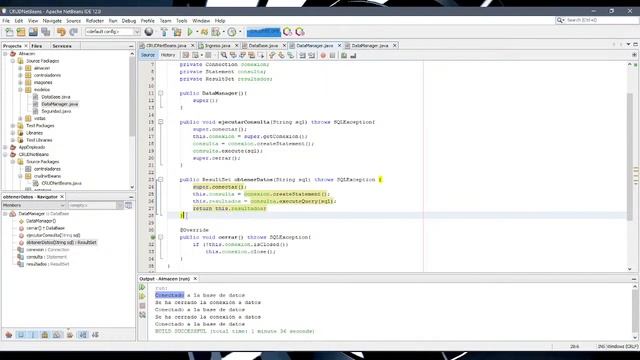Click the New Project toolbar icon
Image resolution: width=640 pixels, height=360 pixels.
point(21,32)
